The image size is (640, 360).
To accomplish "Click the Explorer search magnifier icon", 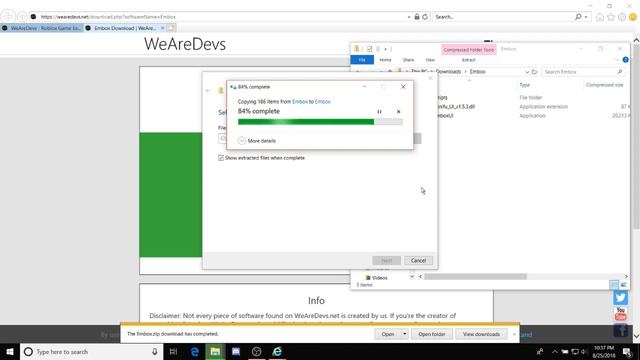I will pyautogui.click(x=620, y=72).
